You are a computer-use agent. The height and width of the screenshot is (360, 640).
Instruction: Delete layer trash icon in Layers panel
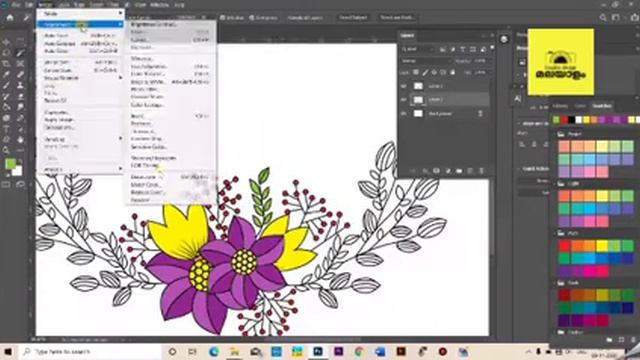click(481, 171)
